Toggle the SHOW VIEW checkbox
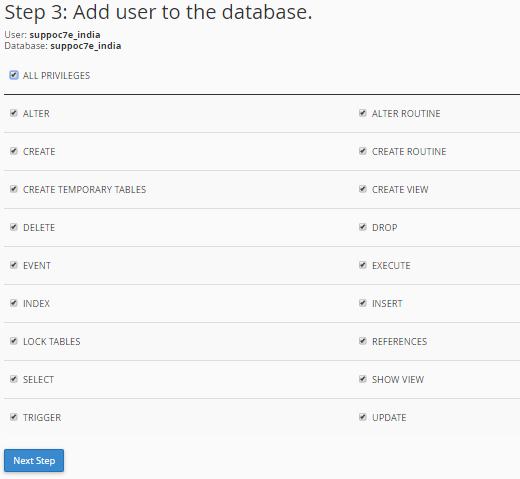The image size is (520, 479). pos(363,379)
